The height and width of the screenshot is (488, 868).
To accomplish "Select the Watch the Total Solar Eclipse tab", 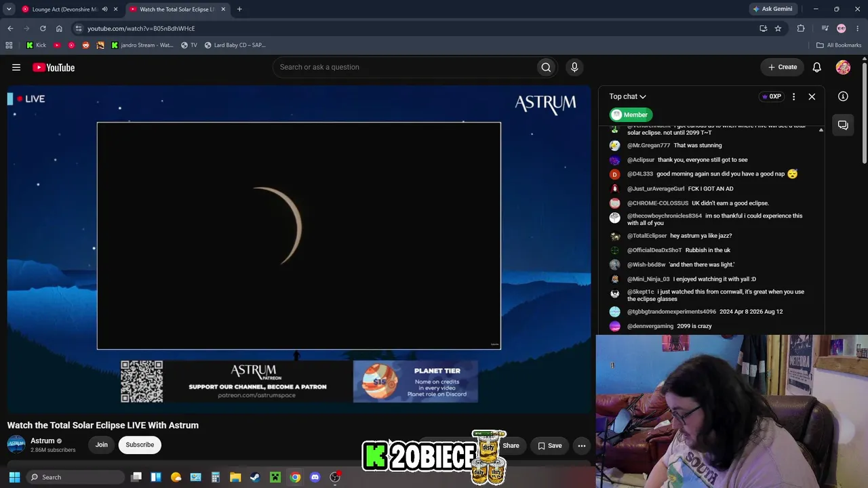I will pyautogui.click(x=178, y=9).
